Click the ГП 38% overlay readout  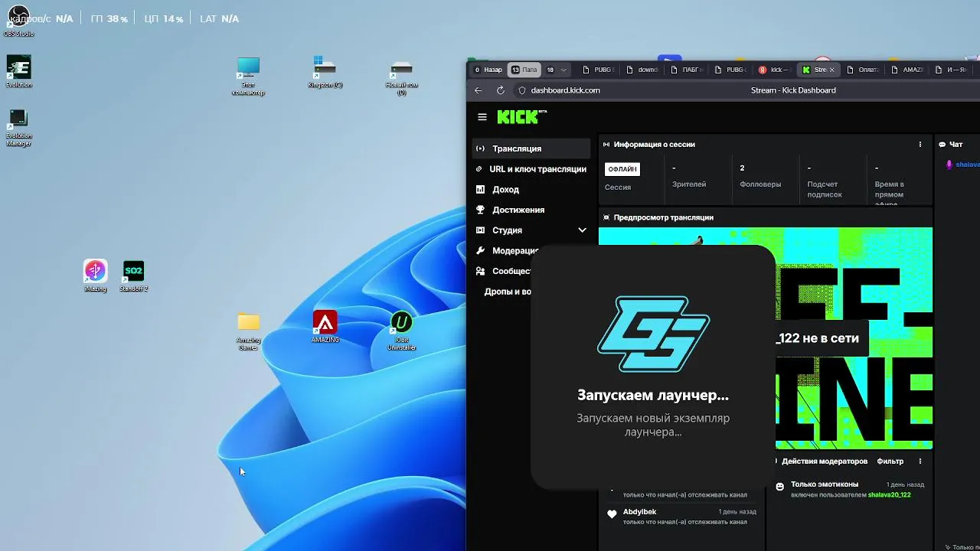(x=109, y=18)
